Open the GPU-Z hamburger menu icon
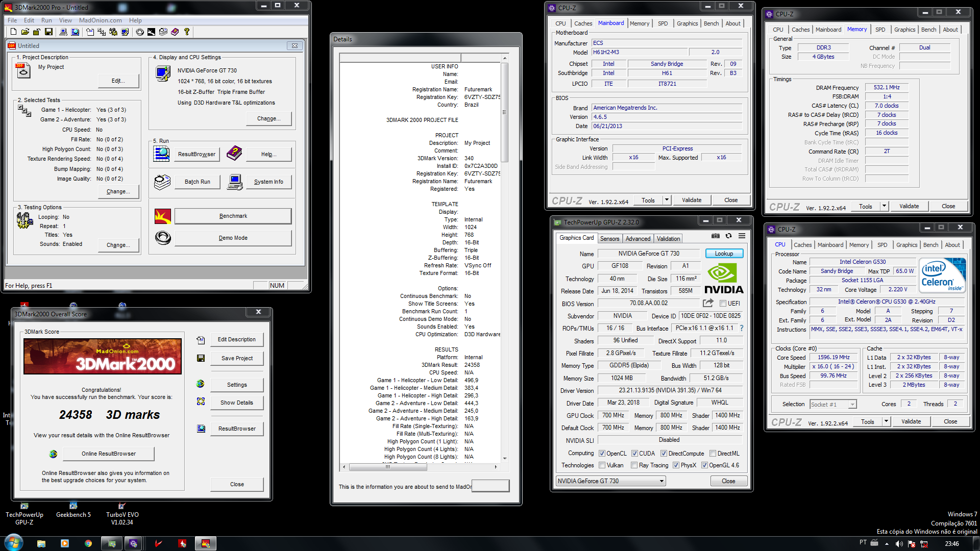 click(x=742, y=236)
